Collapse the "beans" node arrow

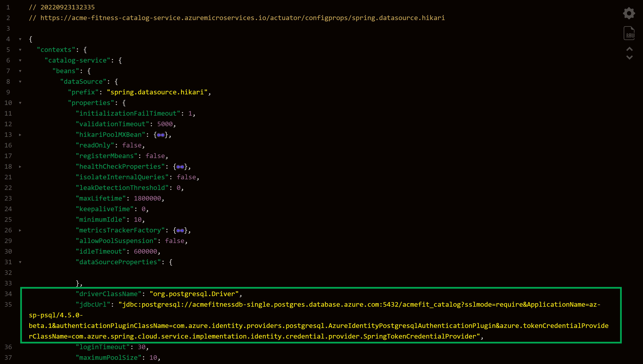pos(20,71)
